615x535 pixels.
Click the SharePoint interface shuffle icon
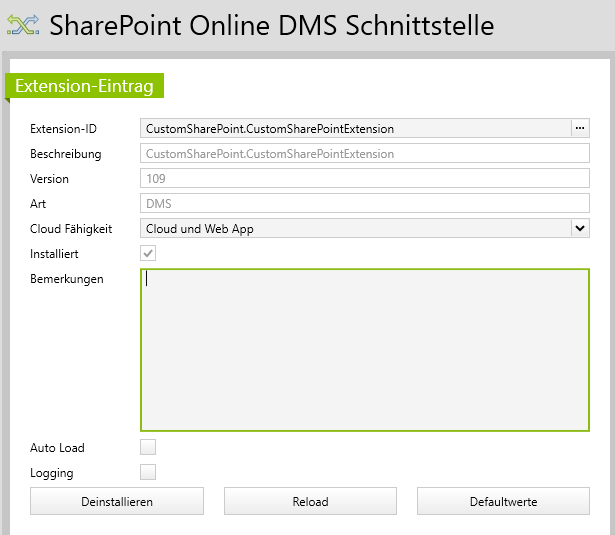(22, 24)
